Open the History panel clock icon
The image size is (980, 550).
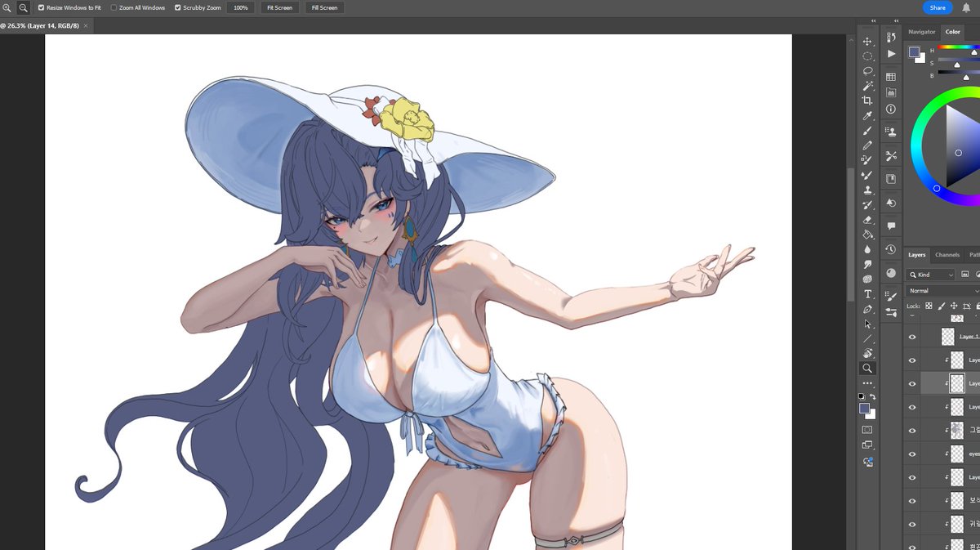click(891, 249)
